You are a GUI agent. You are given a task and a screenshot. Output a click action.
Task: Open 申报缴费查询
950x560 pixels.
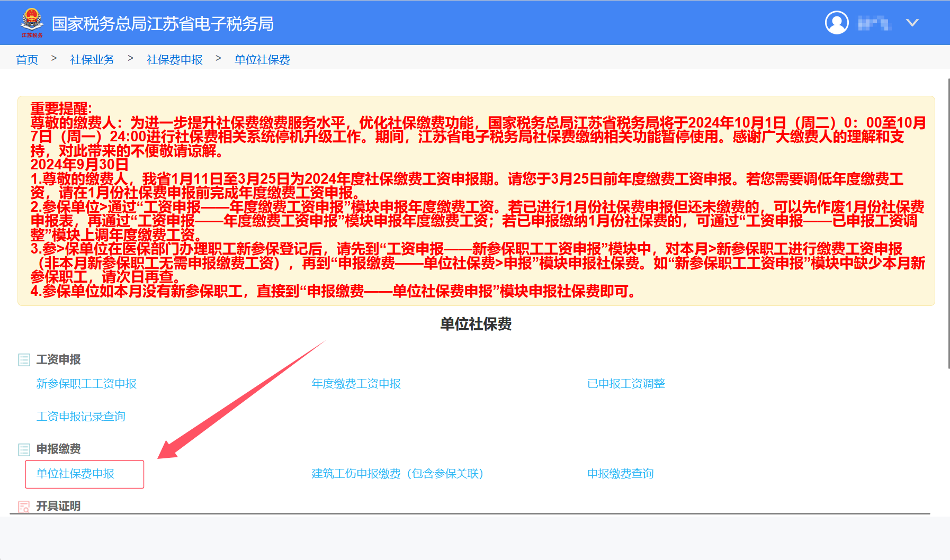click(x=620, y=474)
